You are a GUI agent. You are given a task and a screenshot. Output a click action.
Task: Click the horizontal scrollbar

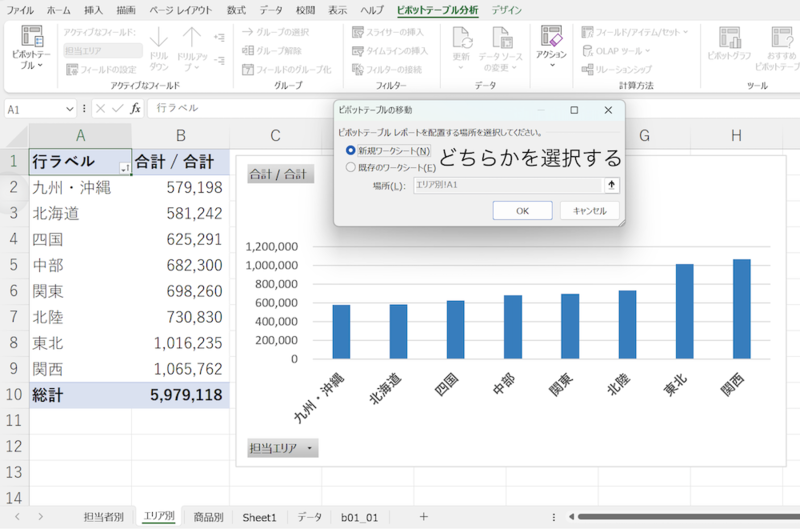point(689,517)
